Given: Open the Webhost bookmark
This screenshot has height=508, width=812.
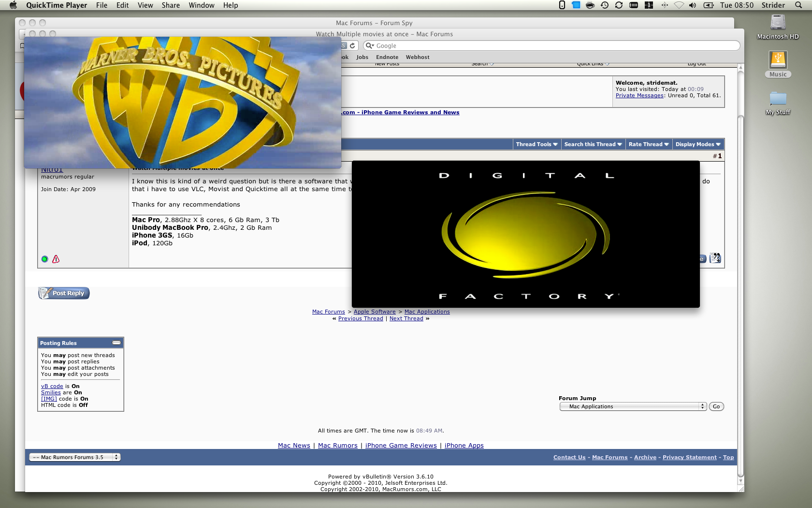Looking at the screenshot, I should (x=418, y=57).
